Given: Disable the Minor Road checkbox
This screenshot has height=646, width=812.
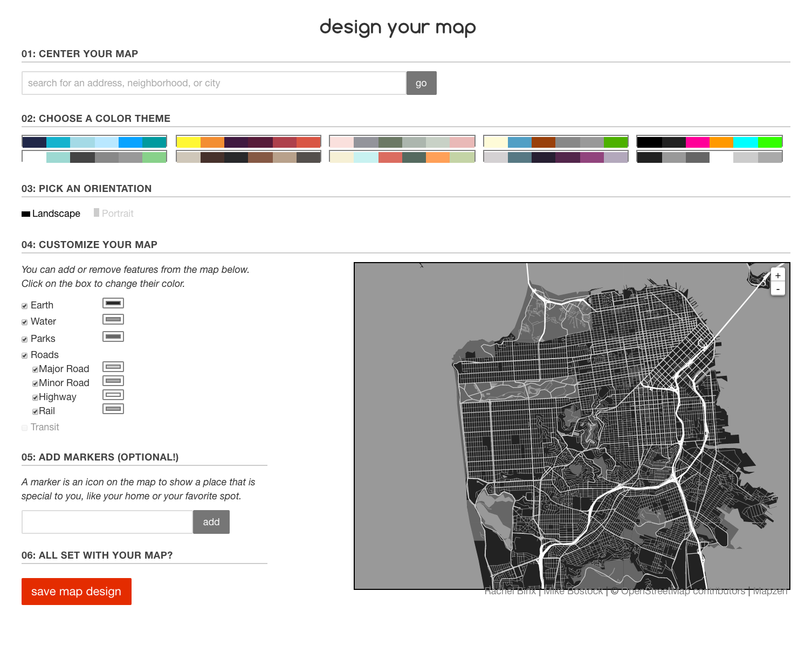Looking at the screenshot, I should 36,383.
